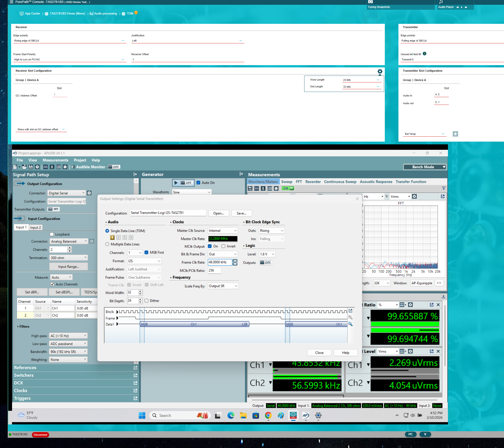The image size is (504, 448).
Task: Click the Audio Player music note icon
Action: pyautogui.click(x=441, y=2)
